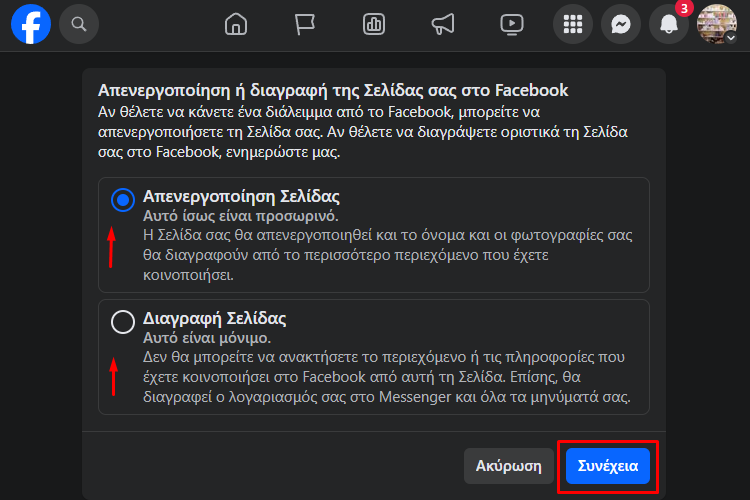The image size is (750, 500).
Task: Click the Facebook logo icon
Action: pos(31,24)
